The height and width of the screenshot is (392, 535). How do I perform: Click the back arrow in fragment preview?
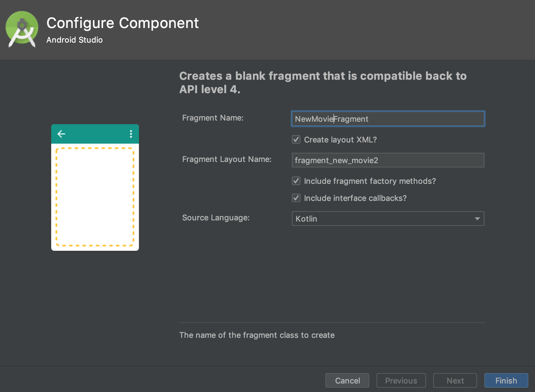point(61,134)
